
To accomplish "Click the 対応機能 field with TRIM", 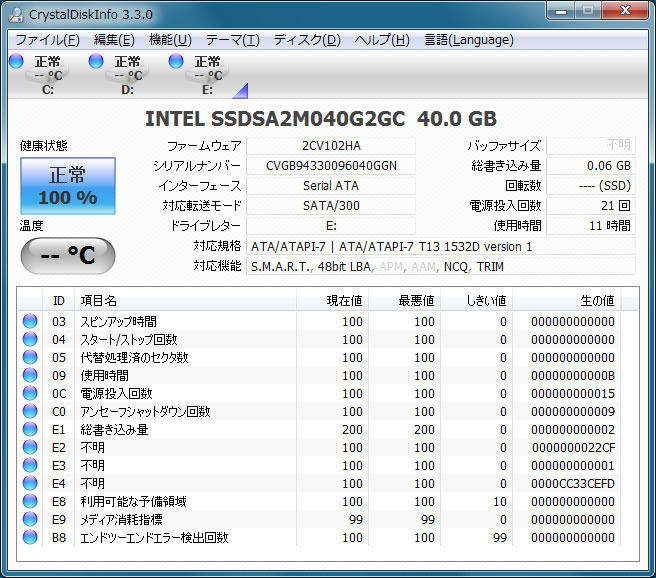I will (x=441, y=266).
